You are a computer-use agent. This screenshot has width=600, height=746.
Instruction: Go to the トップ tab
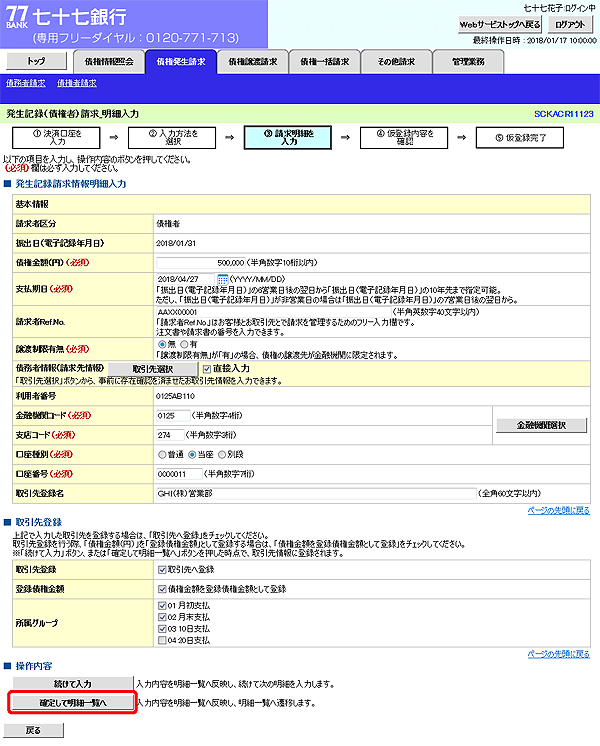click(36, 61)
